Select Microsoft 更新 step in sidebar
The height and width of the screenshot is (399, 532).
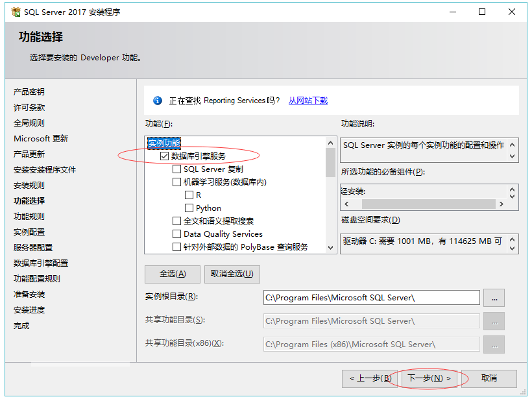(41, 139)
